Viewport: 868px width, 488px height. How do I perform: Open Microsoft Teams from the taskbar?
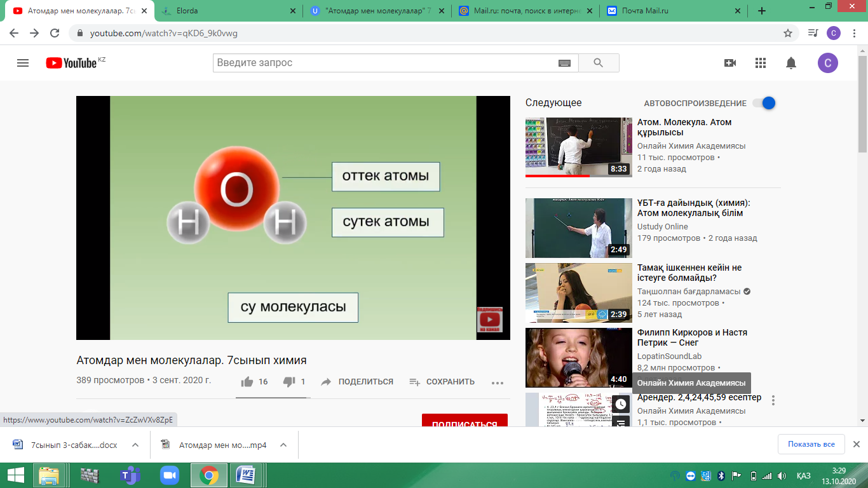point(129,475)
